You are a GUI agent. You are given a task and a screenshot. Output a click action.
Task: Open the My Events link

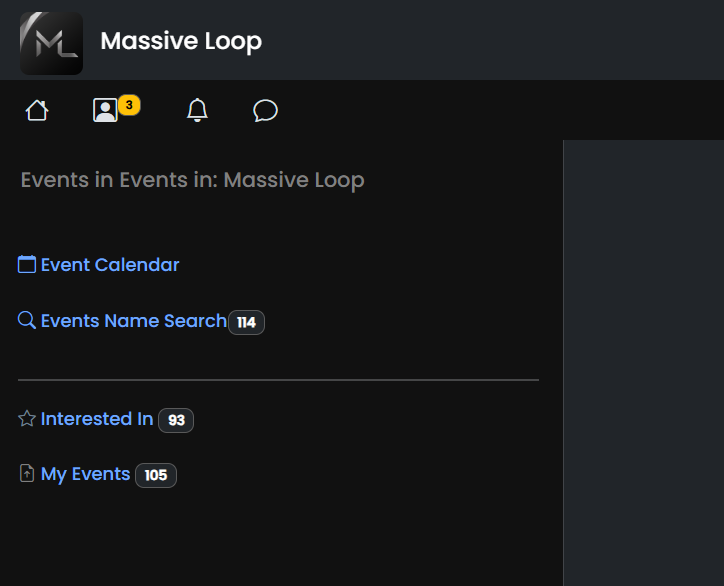(85, 475)
